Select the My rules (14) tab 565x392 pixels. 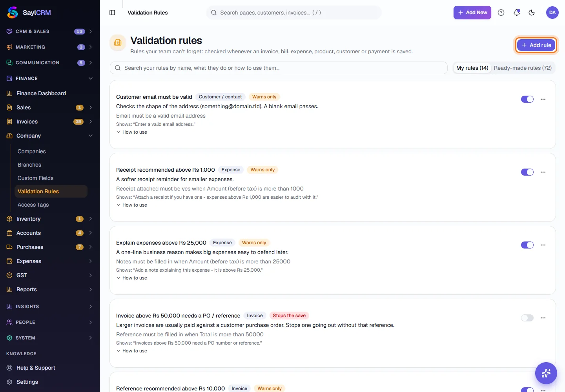[472, 68]
